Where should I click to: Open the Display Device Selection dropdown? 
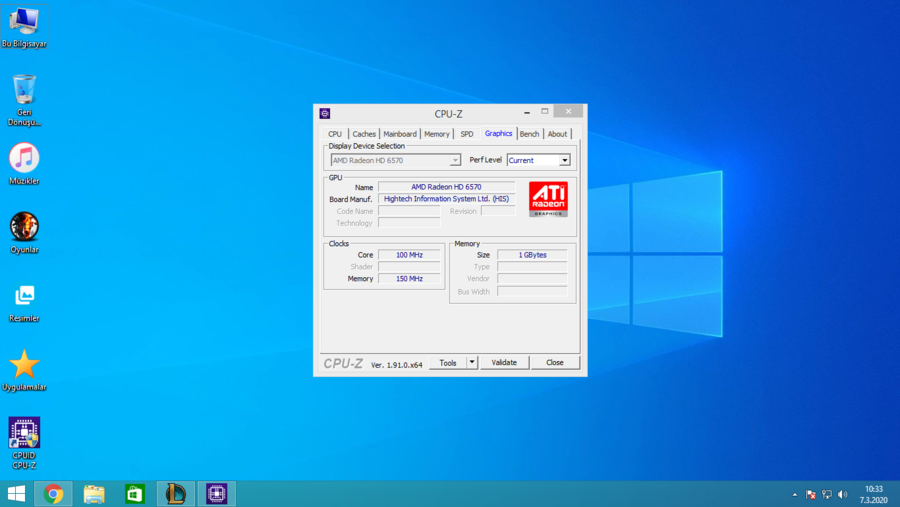pyautogui.click(x=395, y=160)
